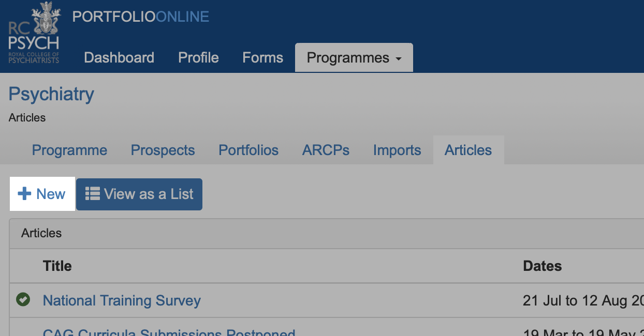Click green check icon beside National Training Survey
This screenshot has width=644, height=336.
(x=23, y=299)
